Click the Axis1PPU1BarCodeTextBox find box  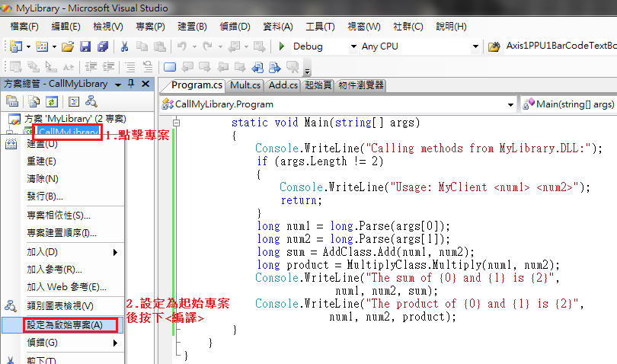pyautogui.click(x=561, y=46)
